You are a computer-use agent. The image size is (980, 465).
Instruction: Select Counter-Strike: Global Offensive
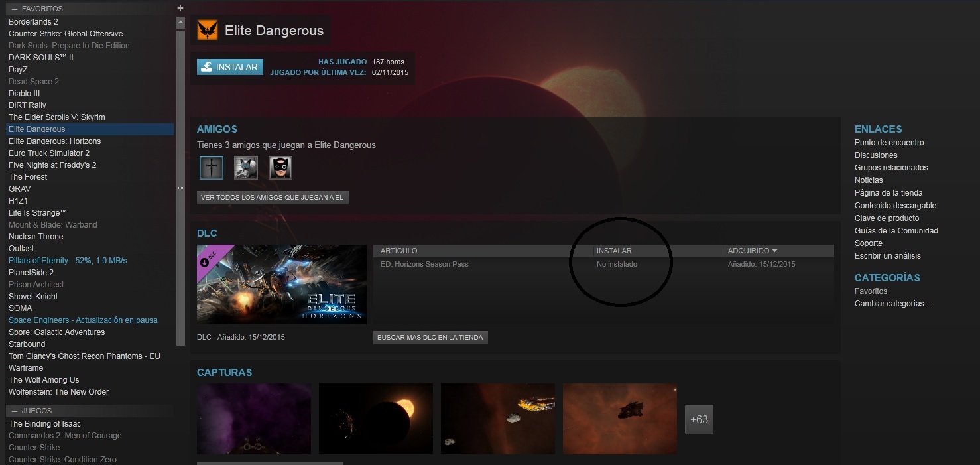tap(66, 34)
